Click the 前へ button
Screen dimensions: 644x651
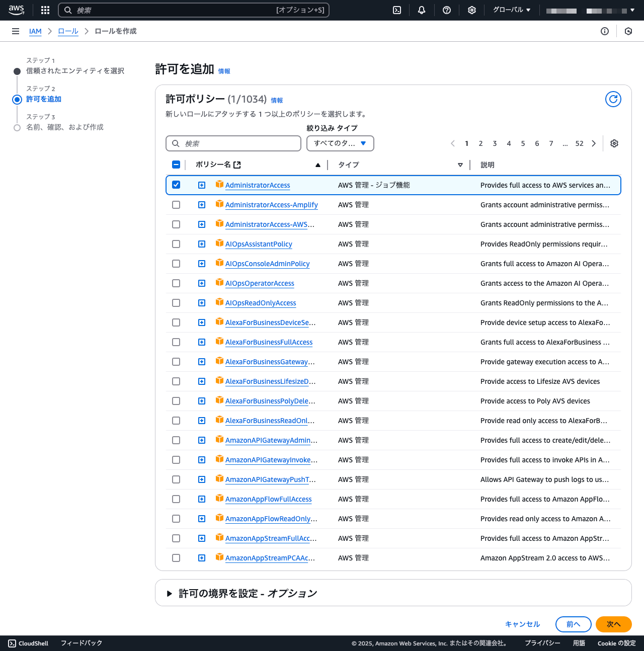573,624
